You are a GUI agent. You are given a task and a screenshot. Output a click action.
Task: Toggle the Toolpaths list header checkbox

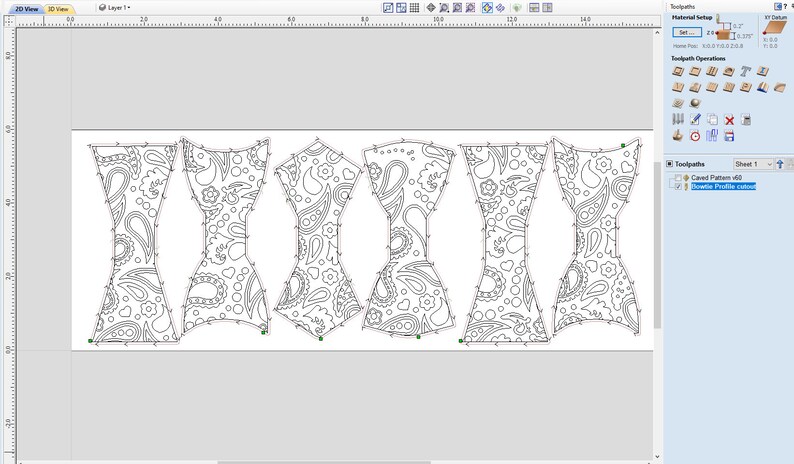click(x=669, y=164)
